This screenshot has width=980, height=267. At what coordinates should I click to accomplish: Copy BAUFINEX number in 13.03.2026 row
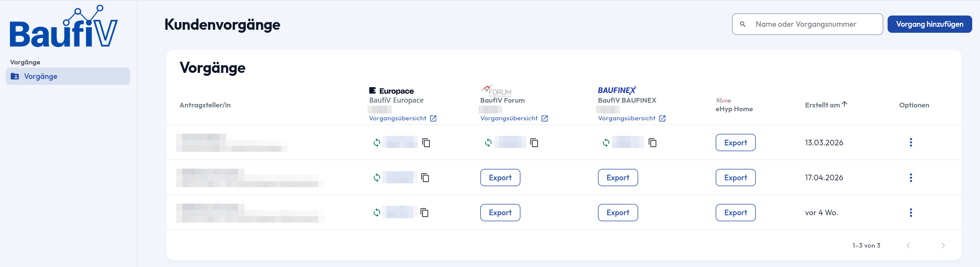pos(653,142)
